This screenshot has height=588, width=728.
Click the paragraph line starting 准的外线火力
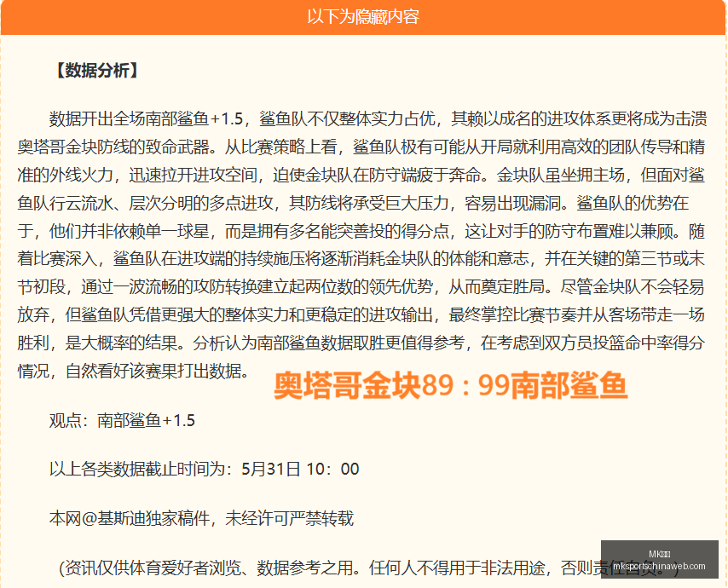pyautogui.click(x=361, y=175)
